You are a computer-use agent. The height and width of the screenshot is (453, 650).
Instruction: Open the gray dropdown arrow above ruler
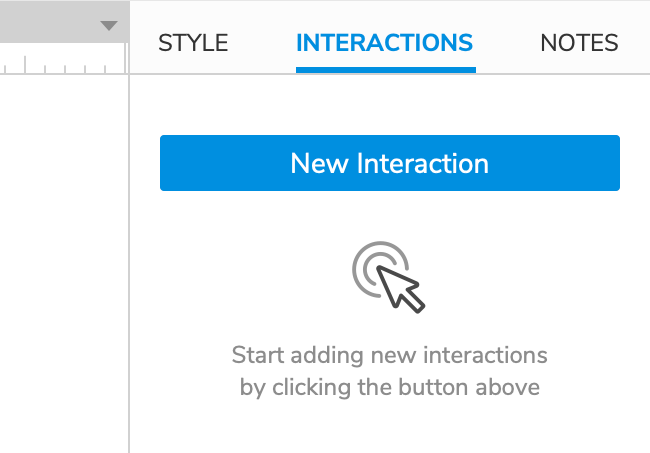tap(109, 26)
